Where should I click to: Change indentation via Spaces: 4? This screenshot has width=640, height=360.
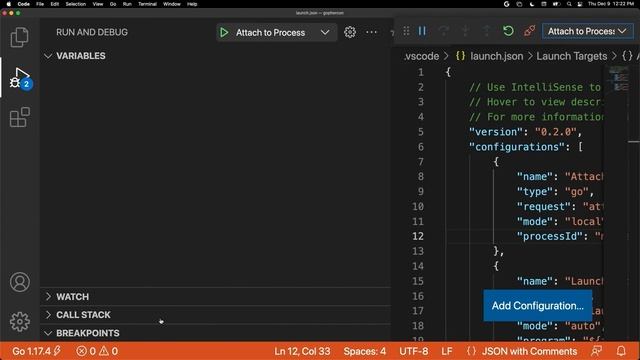coord(364,351)
